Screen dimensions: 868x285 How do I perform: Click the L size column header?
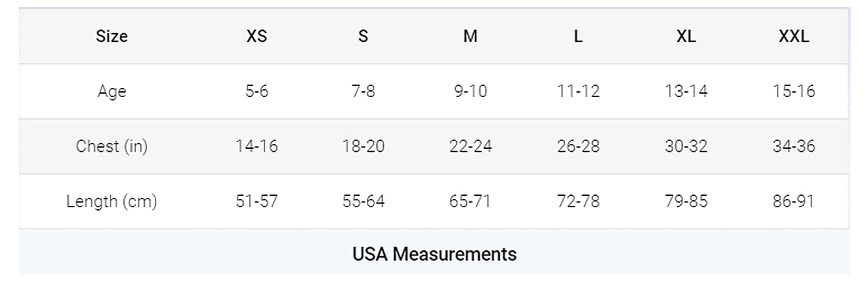[x=578, y=36]
